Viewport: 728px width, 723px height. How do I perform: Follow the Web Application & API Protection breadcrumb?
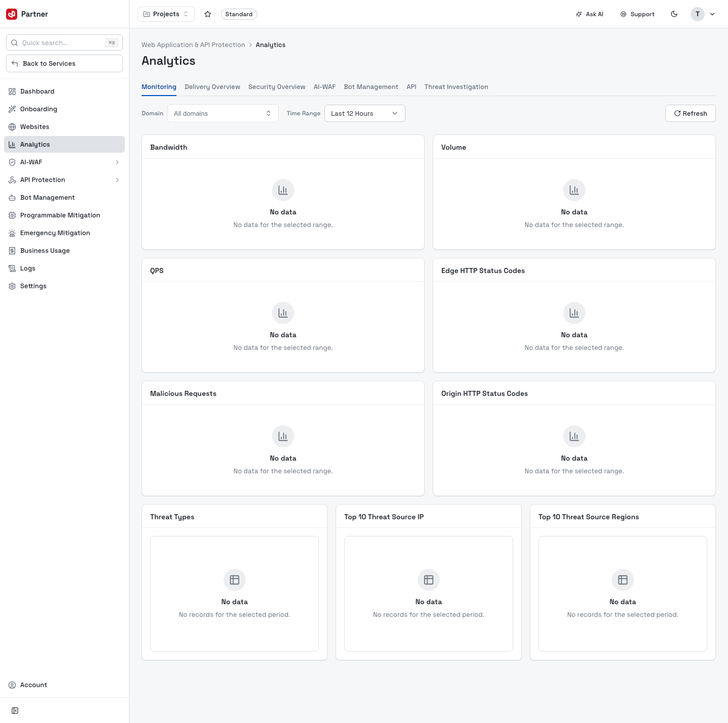(193, 45)
